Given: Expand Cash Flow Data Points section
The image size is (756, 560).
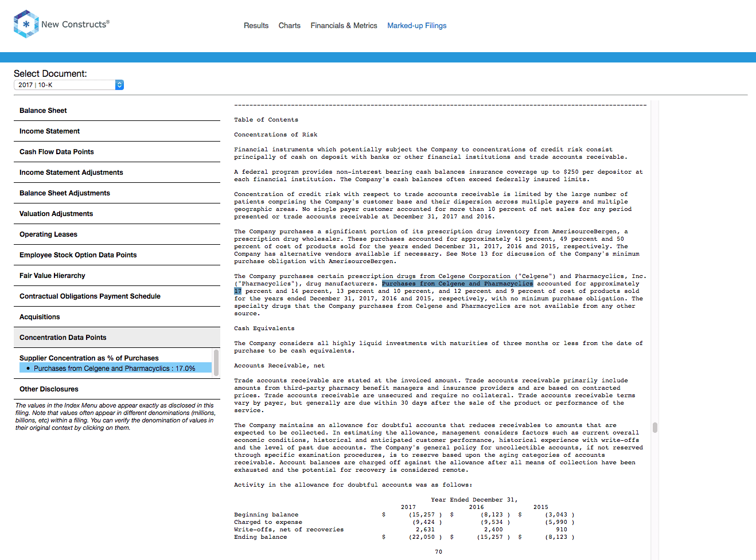Looking at the screenshot, I should click(x=117, y=152).
